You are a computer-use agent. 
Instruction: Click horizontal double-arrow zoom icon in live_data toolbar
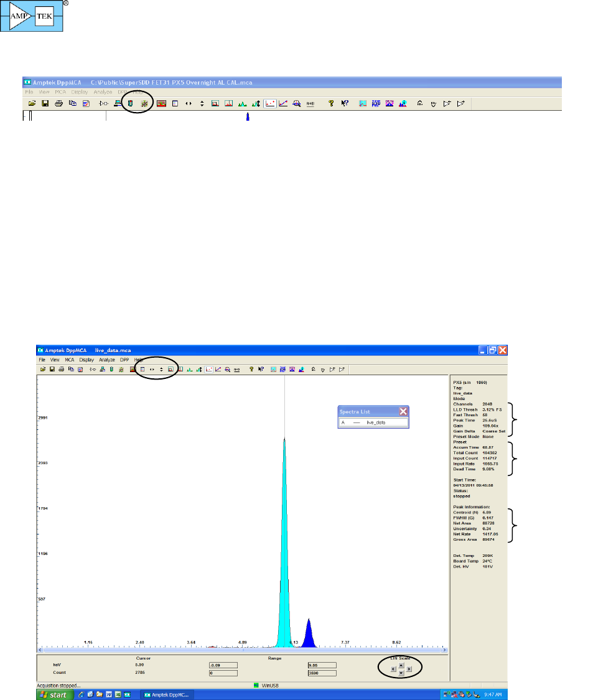click(x=152, y=369)
